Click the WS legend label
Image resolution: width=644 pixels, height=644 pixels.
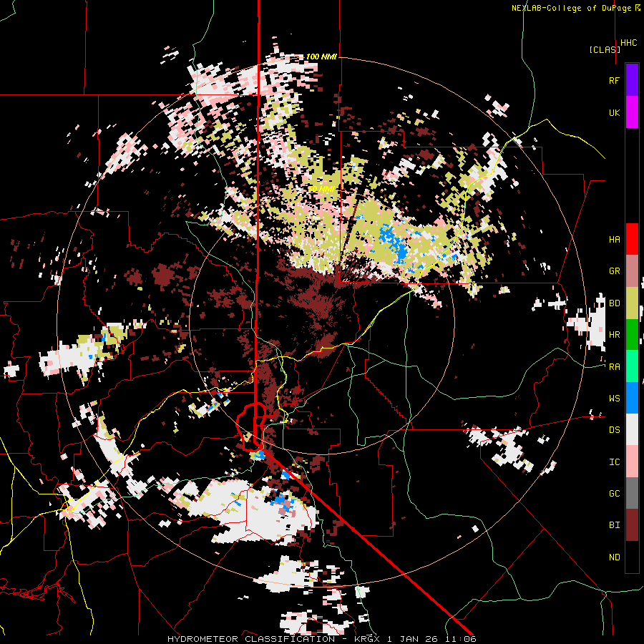click(x=614, y=399)
